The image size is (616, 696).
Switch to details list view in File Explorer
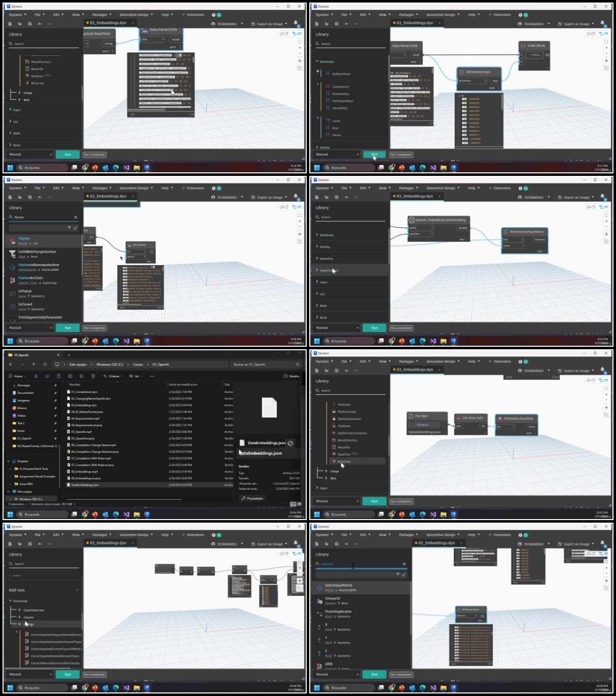pos(293,504)
